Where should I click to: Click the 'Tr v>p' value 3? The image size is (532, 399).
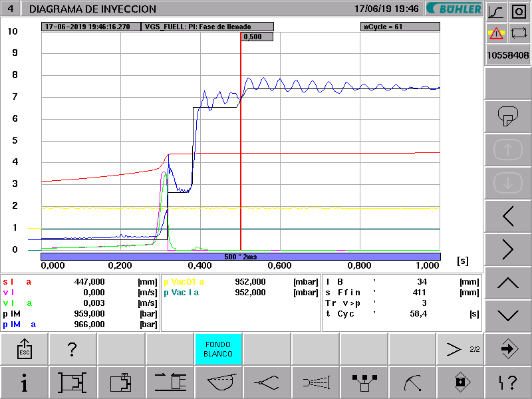[x=424, y=303]
